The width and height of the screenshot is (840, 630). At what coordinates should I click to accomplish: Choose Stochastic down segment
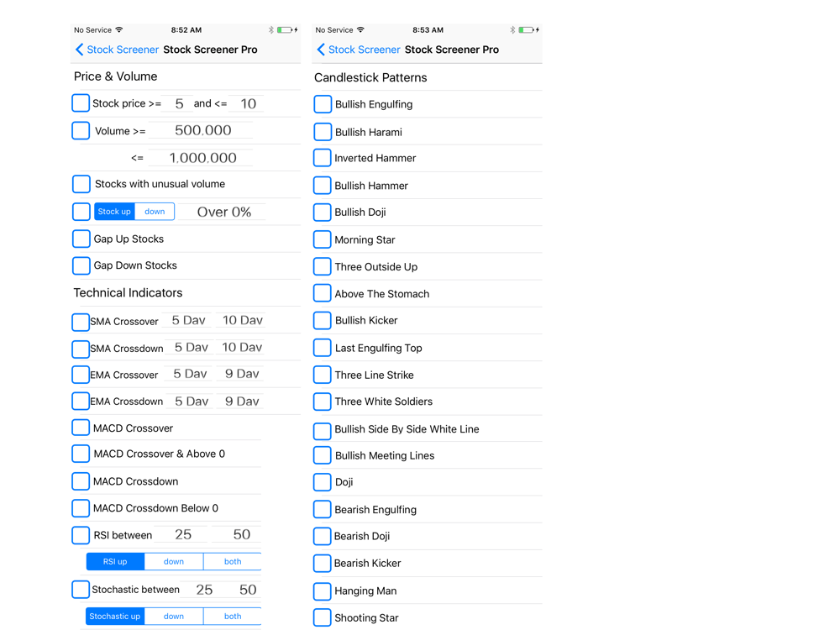coord(174,616)
